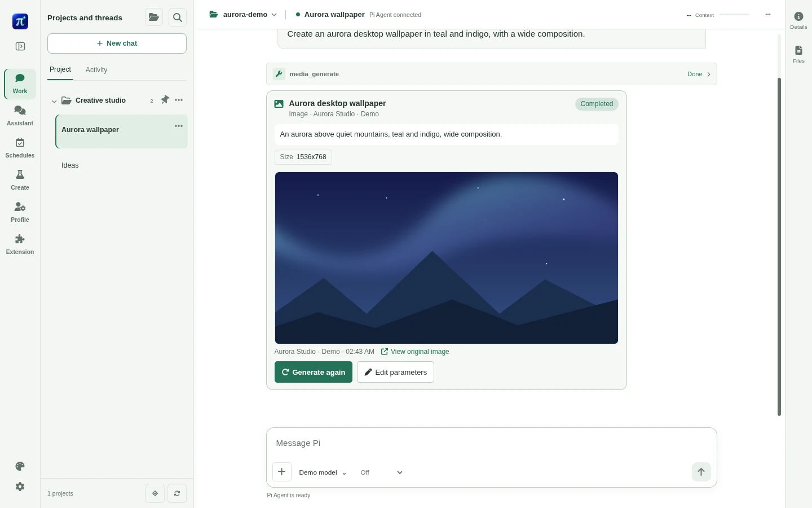Open header more options menu
The image size is (812, 508).
pyautogui.click(x=767, y=15)
